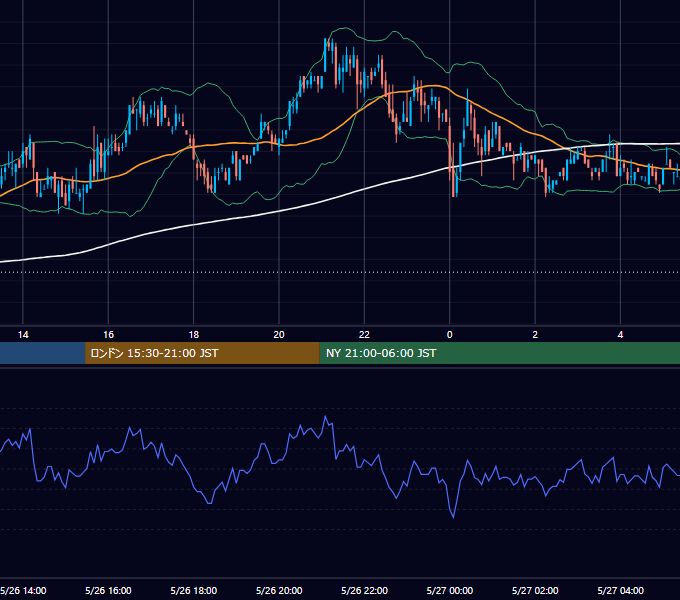Click the '18' hour axis label

click(x=193, y=335)
